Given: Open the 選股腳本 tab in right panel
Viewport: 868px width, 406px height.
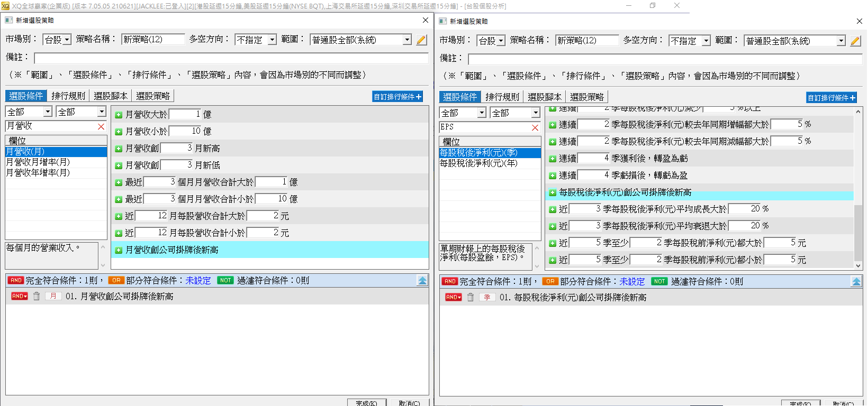Looking at the screenshot, I should [x=544, y=97].
